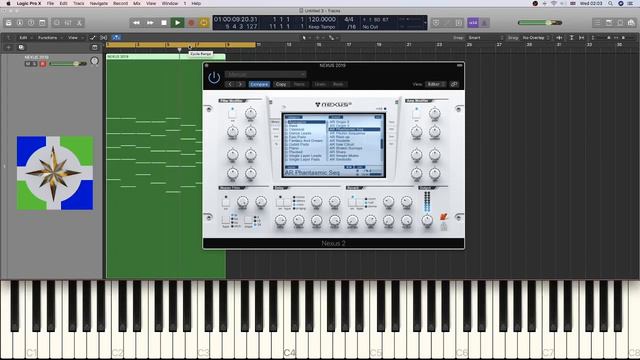This screenshot has height=360, width=640.
Task: Click the Add Track plus button
Action: coord(8,47)
